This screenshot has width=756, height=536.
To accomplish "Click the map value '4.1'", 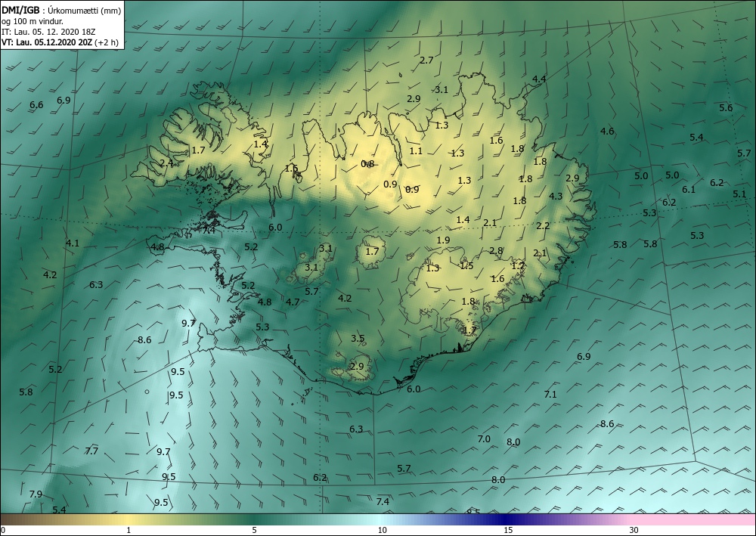I will (x=73, y=243).
